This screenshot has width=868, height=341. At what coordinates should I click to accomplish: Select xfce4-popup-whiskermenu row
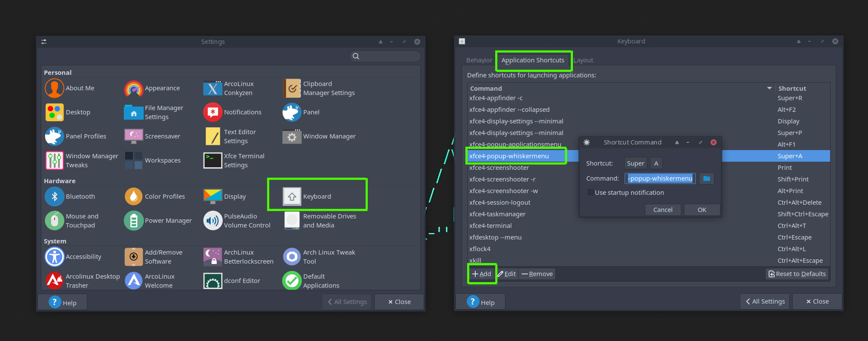pyautogui.click(x=649, y=156)
